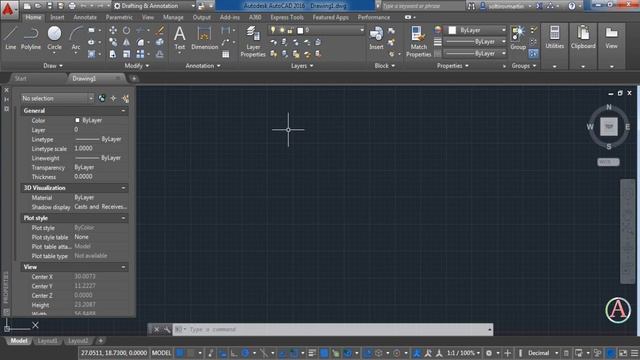Add a new layout with plus button
The width and height of the screenshot is (640, 360).
pos(101,340)
